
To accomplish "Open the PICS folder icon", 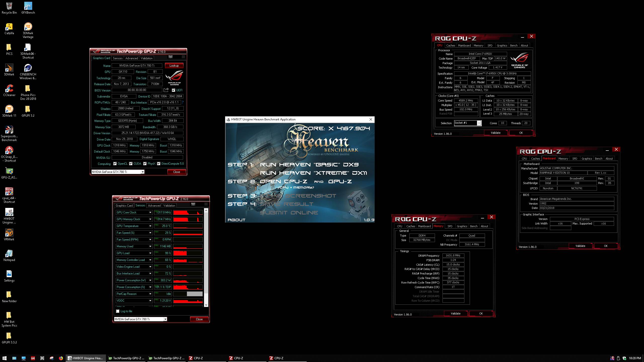I will click(x=9, y=49).
